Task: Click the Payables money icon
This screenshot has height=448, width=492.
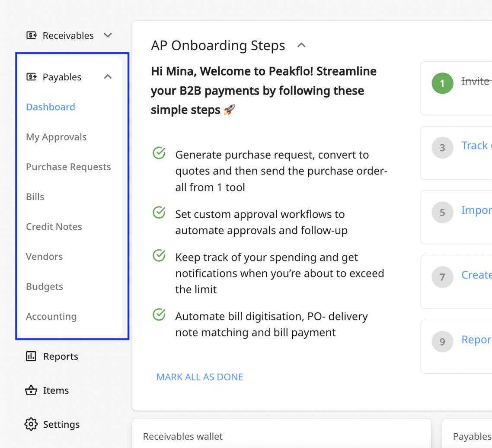Action: point(32,76)
